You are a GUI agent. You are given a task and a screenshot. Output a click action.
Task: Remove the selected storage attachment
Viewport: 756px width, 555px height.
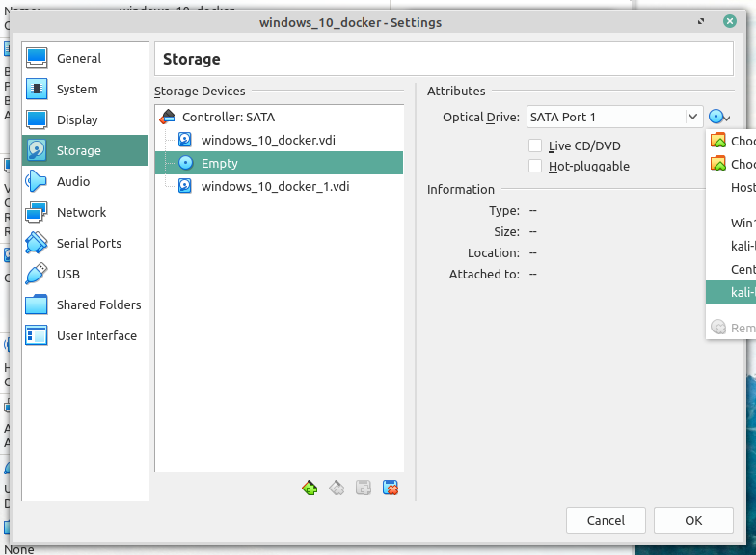391,488
